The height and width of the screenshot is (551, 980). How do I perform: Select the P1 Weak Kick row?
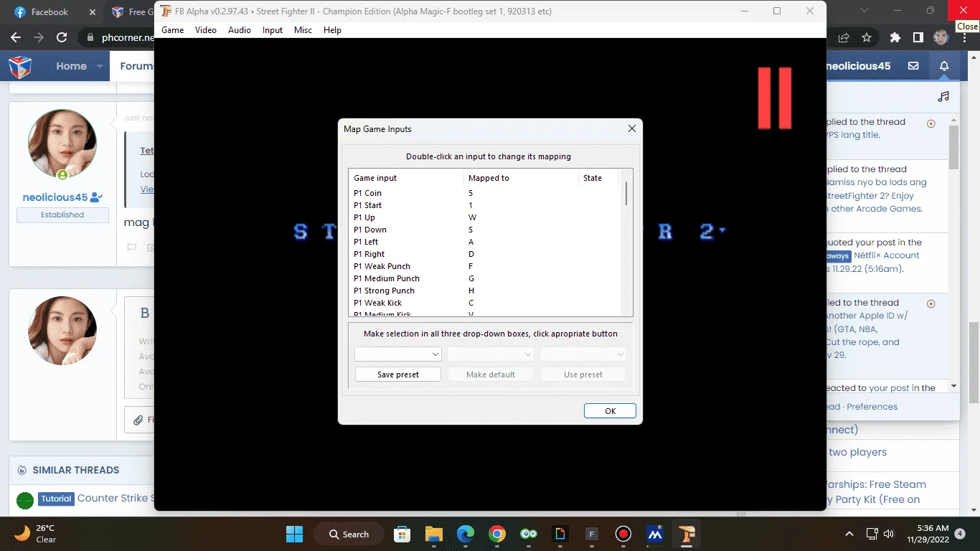484,303
